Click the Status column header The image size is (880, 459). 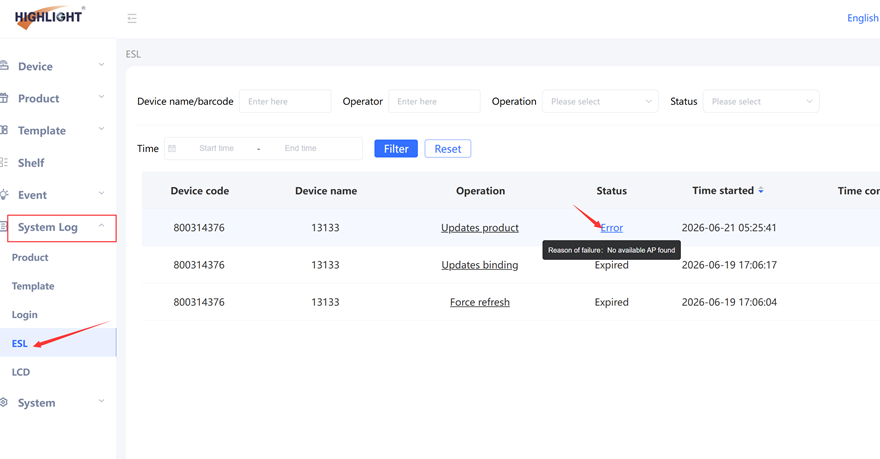[612, 191]
